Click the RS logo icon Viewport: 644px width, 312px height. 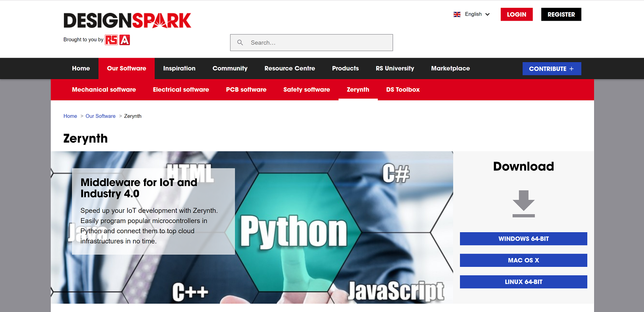coord(111,40)
